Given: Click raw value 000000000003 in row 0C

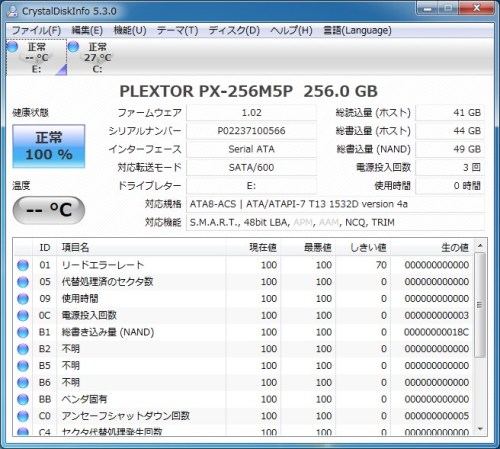Looking at the screenshot, I should pos(437,315).
